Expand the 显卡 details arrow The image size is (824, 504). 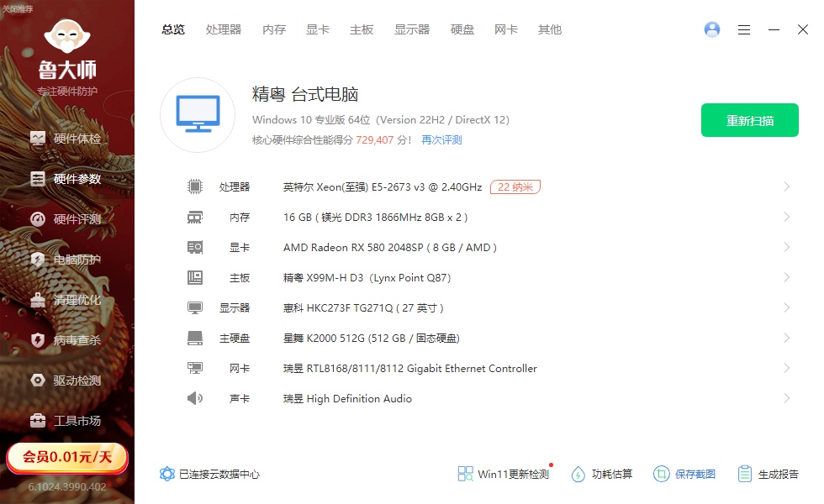tap(786, 247)
